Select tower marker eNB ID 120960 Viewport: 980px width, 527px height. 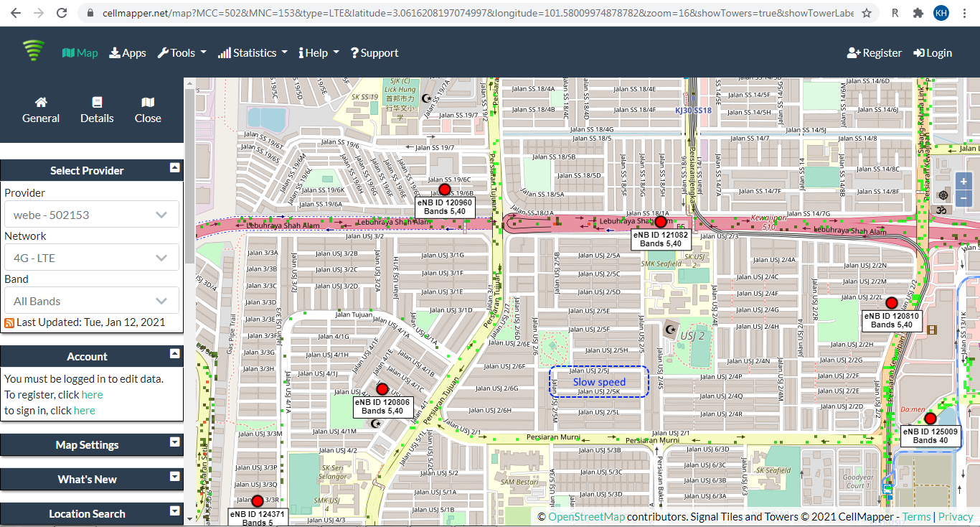pos(444,190)
